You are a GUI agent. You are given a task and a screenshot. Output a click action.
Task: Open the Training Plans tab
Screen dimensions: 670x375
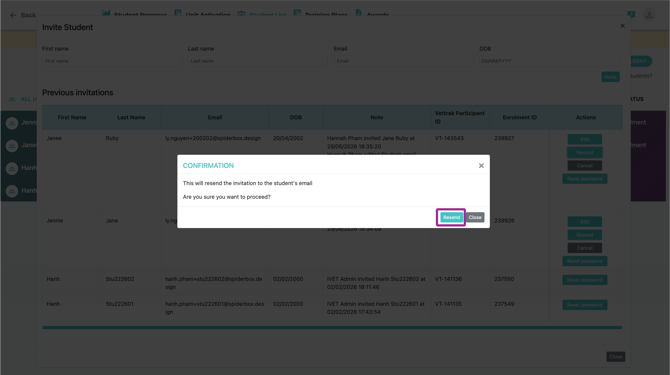(x=326, y=15)
